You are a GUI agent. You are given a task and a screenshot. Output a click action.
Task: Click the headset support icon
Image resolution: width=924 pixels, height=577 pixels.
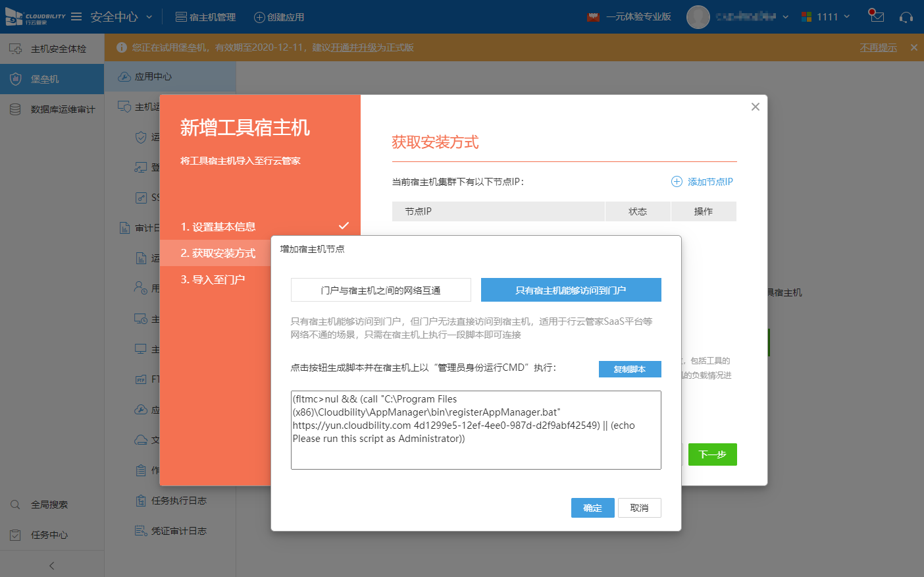(906, 17)
